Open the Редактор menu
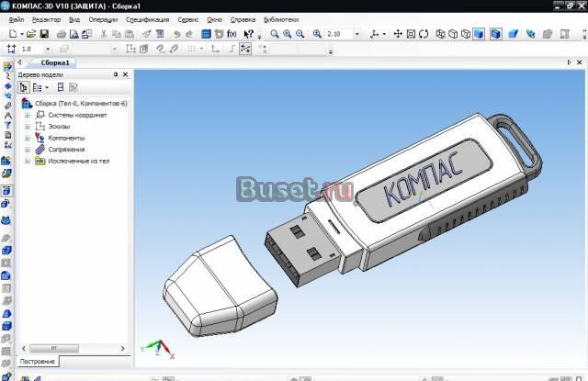Viewport: 588px width, 381px height. tap(46, 19)
